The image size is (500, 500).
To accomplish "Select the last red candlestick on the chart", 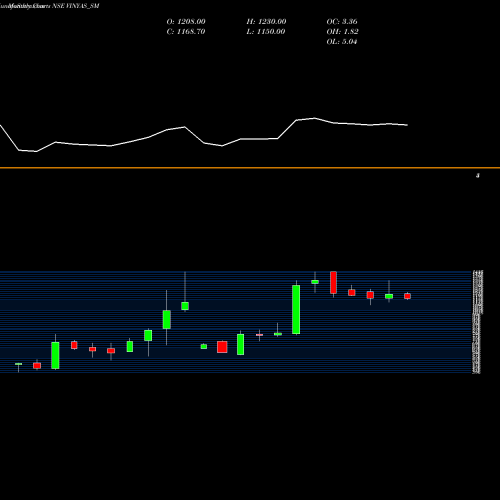I will (x=407, y=296).
